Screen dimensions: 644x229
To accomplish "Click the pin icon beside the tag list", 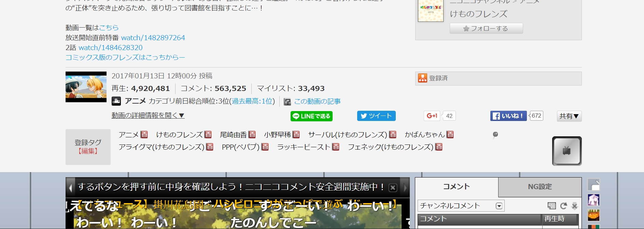I will point(495,135).
